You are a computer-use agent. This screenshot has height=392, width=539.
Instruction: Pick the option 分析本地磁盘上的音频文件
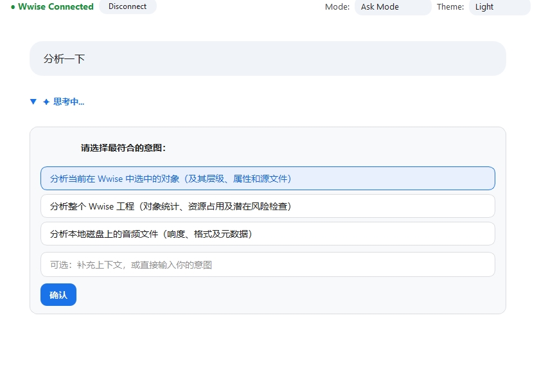[267, 234]
